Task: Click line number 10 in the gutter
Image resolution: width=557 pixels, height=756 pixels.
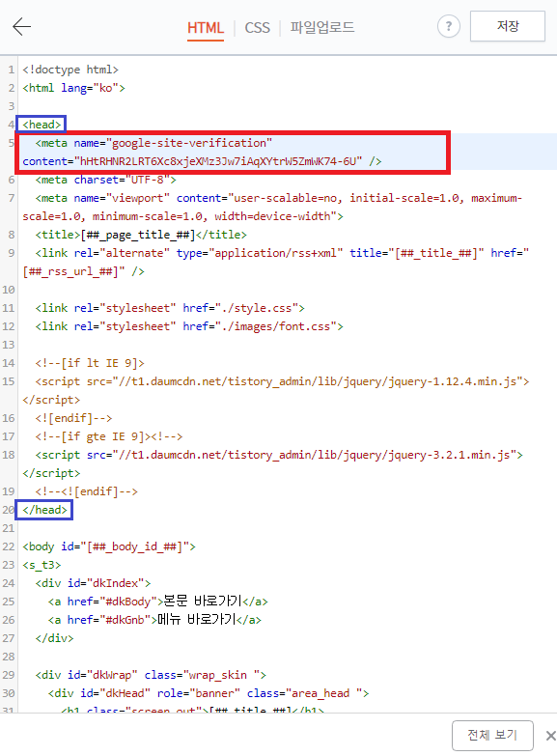Action: coord(8,290)
